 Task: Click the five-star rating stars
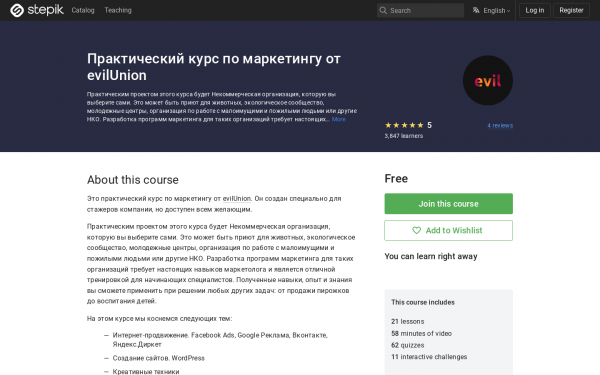click(404, 125)
